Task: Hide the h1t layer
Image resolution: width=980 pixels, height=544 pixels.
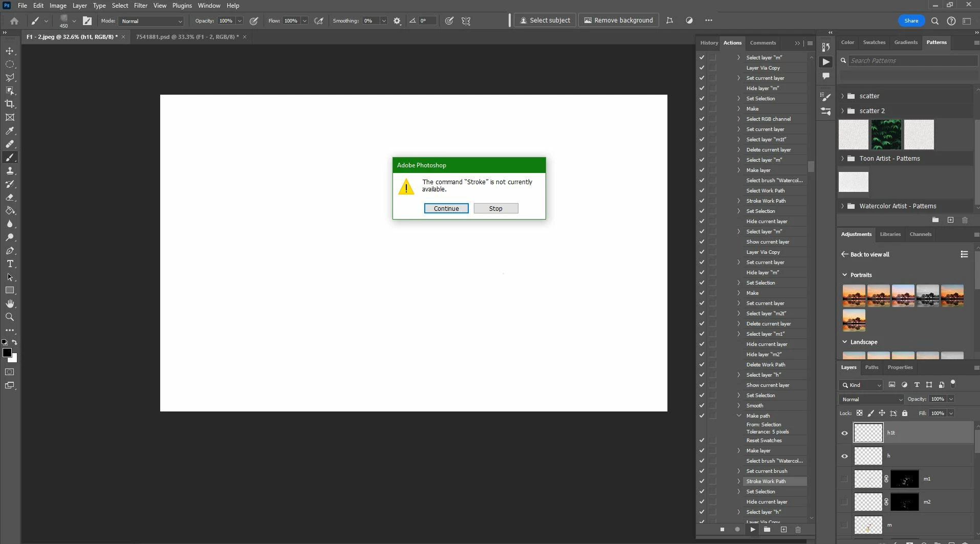Action: point(844,433)
